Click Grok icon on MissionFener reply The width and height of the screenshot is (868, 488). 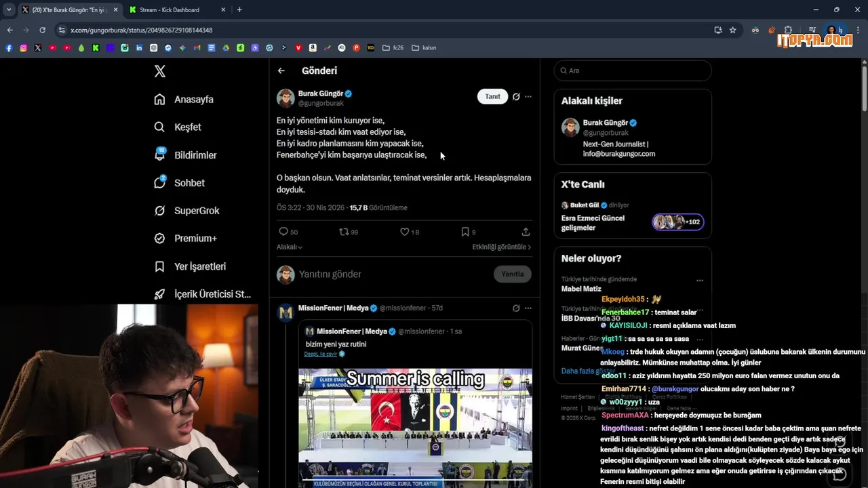(x=516, y=308)
